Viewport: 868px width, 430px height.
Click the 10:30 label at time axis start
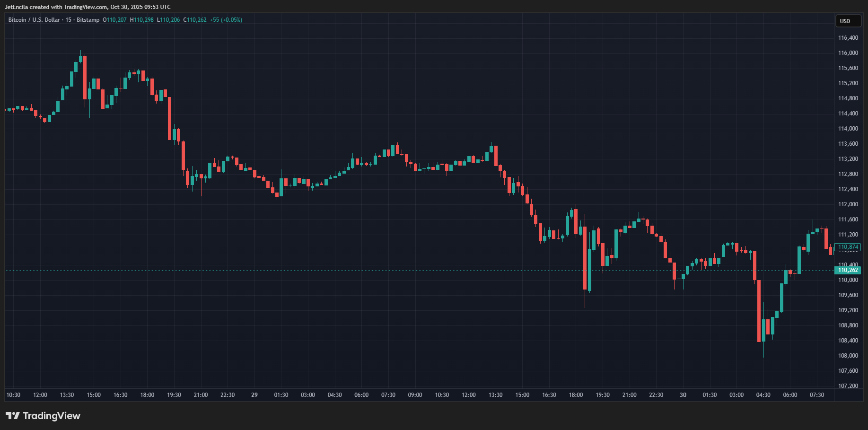point(13,395)
